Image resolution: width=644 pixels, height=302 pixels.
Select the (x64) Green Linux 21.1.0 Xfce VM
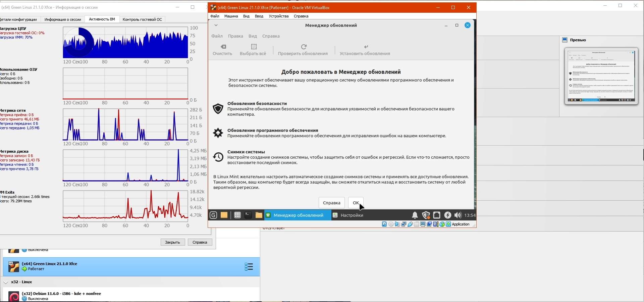(x=131, y=267)
